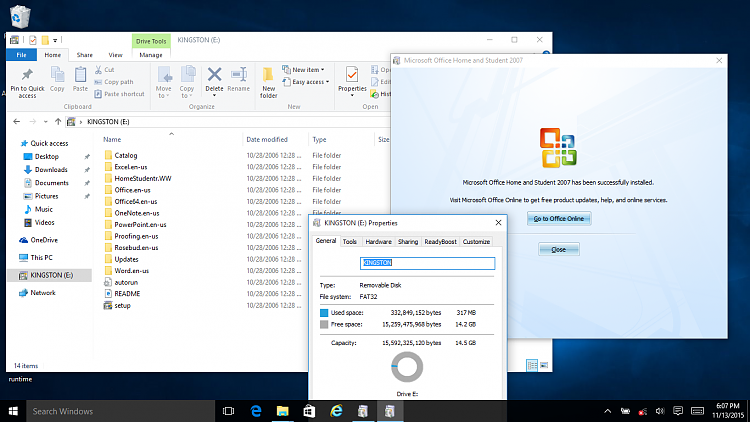Screen dimensions: 750x422
Task: Switch to large icons view
Action: (x=544, y=365)
